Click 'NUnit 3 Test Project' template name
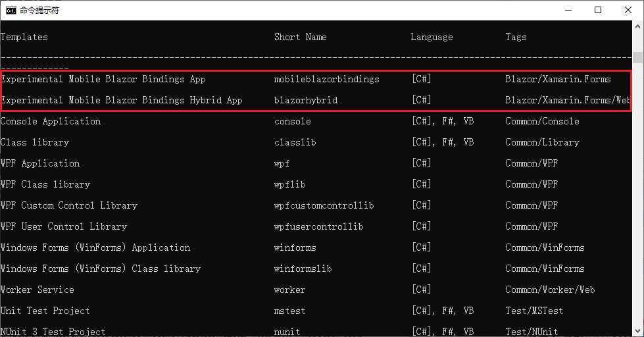This screenshot has height=337, width=644. pyautogui.click(x=53, y=332)
